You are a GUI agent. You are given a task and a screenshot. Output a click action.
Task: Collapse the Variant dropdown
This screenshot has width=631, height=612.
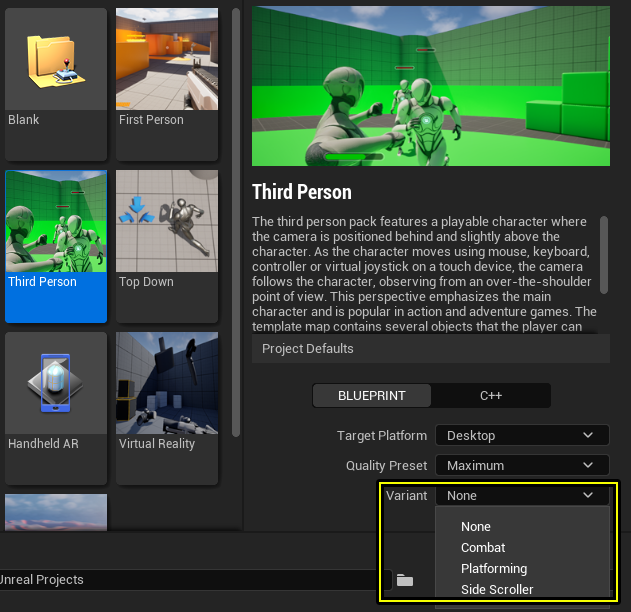point(522,495)
